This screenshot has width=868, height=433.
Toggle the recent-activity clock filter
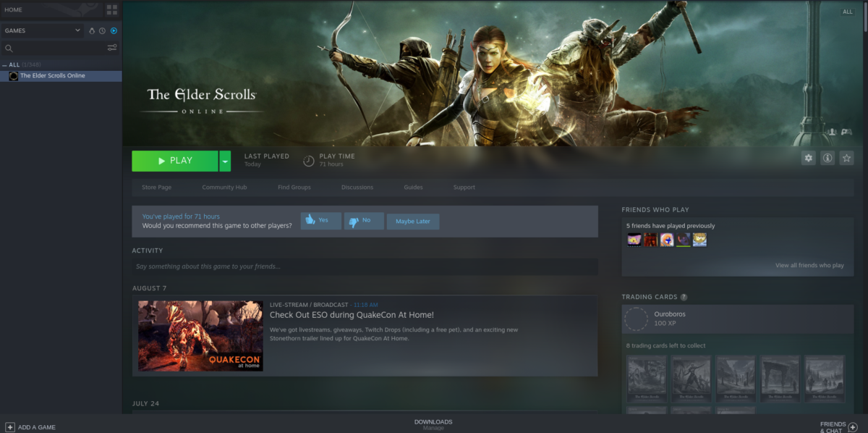(x=103, y=30)
